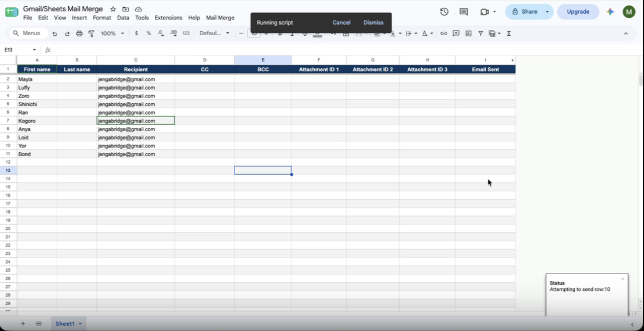Insert chart icon in toolbar
This screenshot has width=644, height=331.
[468, 33]
